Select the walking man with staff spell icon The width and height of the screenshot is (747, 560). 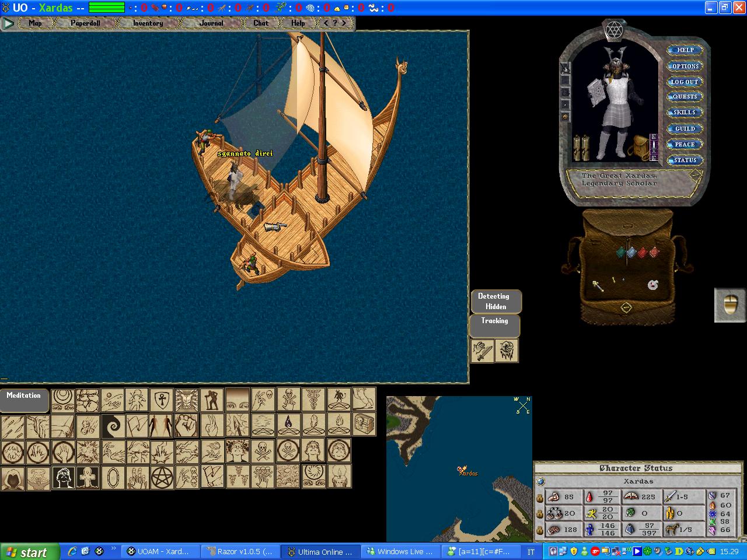pyautogui.click(x=212, y=400)
